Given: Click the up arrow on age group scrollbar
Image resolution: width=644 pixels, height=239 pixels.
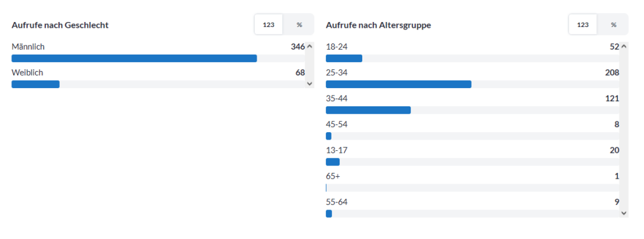Looking at the screenshot, I should (x=624, y=47).
